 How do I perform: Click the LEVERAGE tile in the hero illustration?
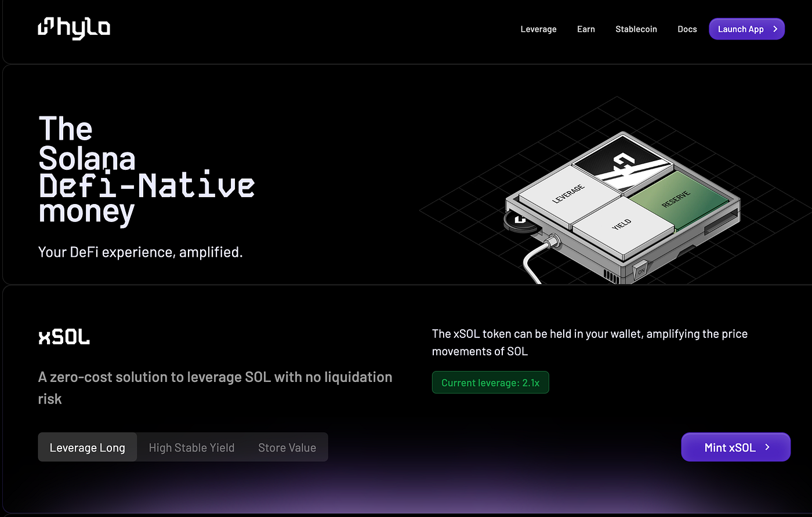point(568,195)
